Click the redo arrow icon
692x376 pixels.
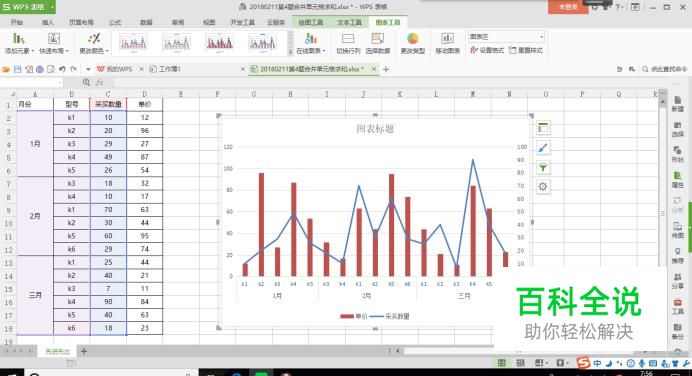(74, 69)
